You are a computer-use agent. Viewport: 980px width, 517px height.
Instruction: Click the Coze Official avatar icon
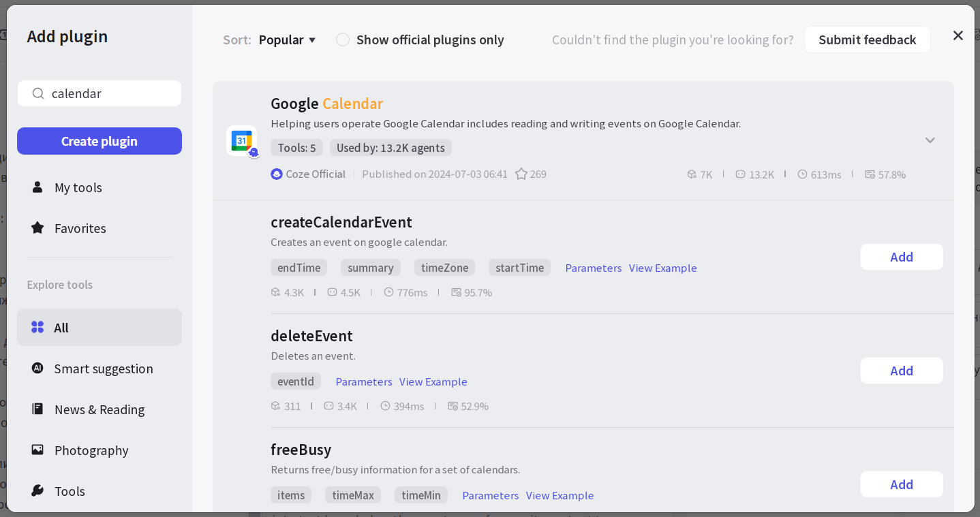tap(276, 174)
